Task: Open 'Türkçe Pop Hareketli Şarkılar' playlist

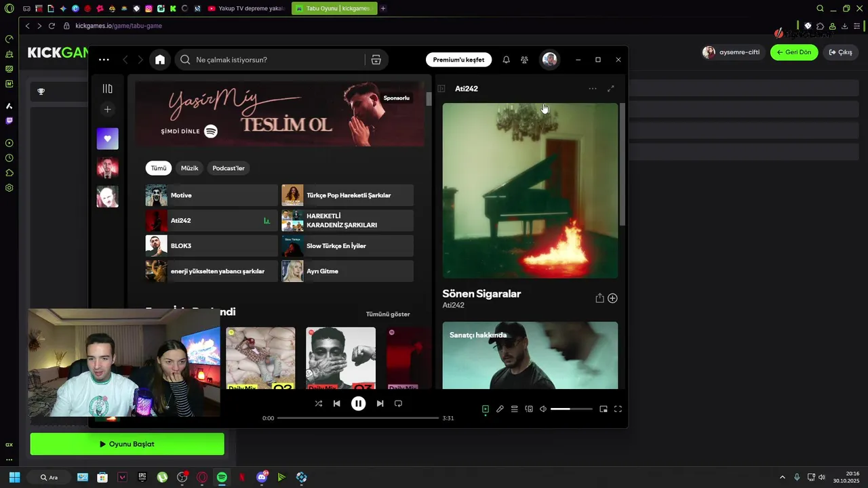Action: click(x=347, y=195)
